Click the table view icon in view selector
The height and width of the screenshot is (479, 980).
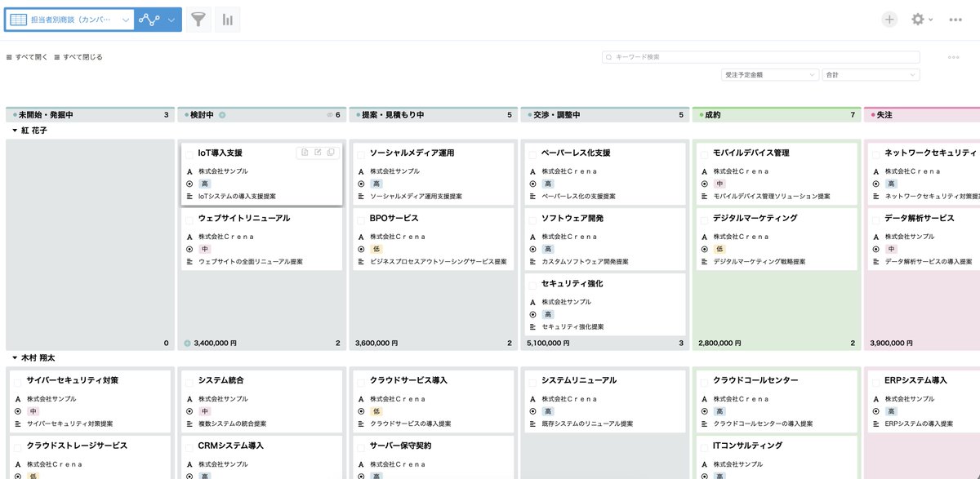click(18, 20)
